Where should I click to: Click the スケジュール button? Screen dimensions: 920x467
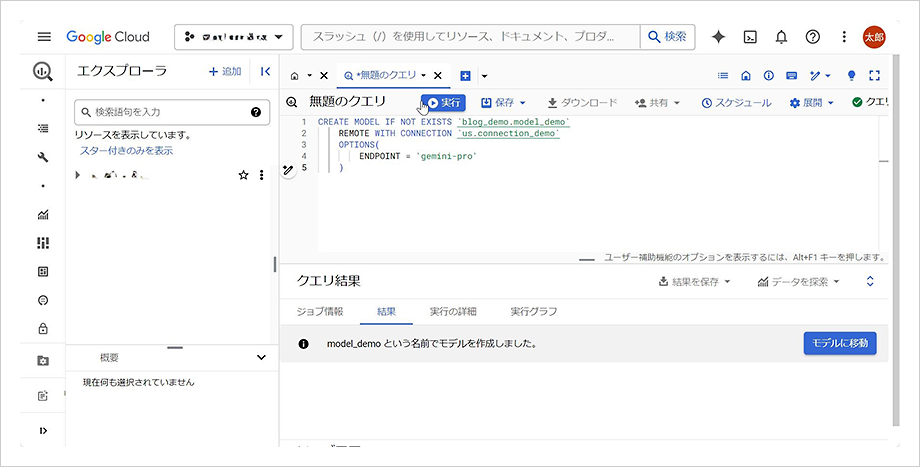click(x=736, y=103)
